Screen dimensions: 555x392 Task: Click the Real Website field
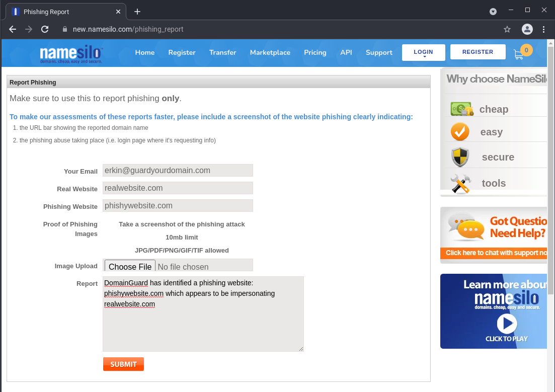[x=178, y=188]
